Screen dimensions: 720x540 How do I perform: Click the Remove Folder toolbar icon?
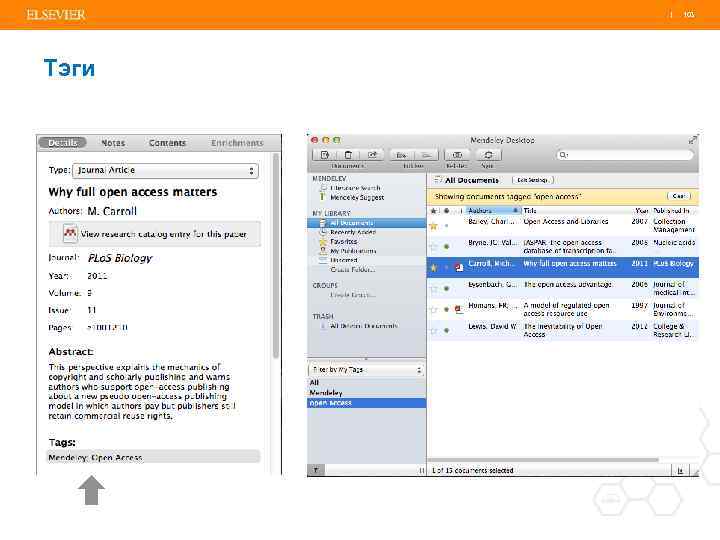click(x=426, y=155)
